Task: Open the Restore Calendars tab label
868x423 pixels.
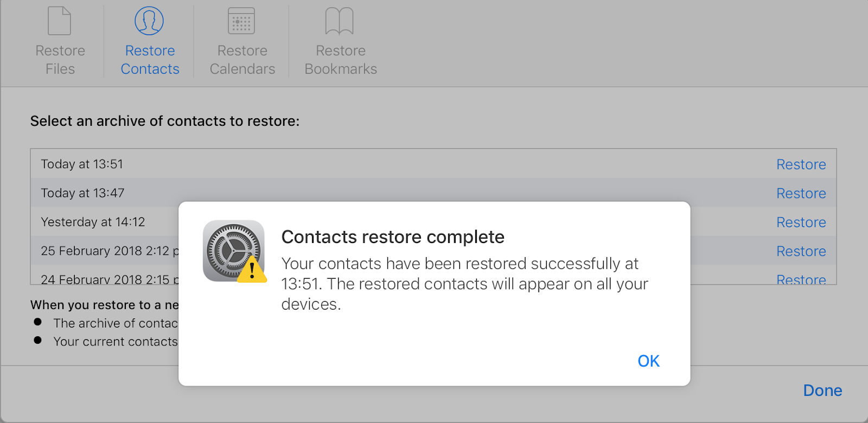Action: tap(242, 60)
